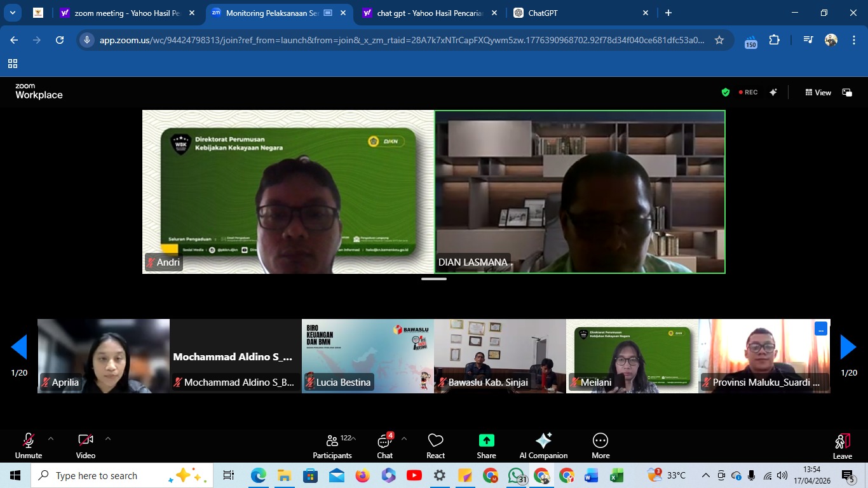The image size is (868, 488).
Task: Open the View layout dropdown
Action: tap(818, 92)
